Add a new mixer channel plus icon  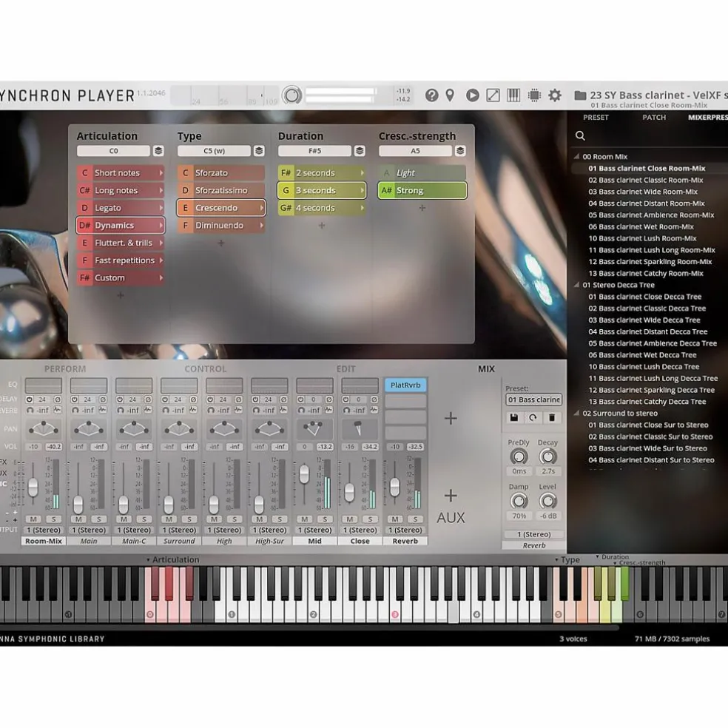tap(451, 418)
